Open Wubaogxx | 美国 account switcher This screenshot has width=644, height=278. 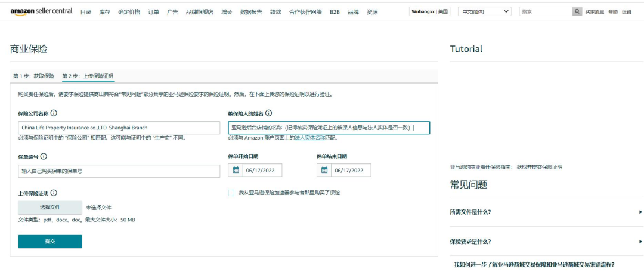point(429,11)
